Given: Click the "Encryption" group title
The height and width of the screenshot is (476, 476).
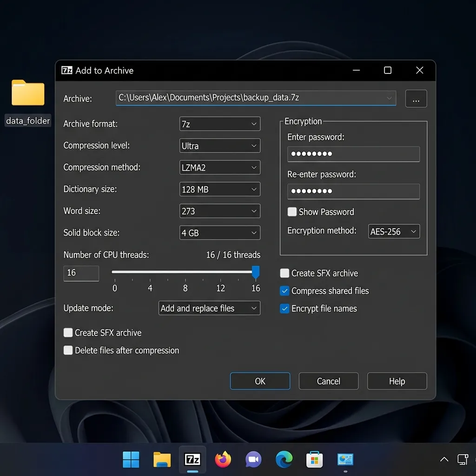Looking at the screenshot, I should click(303, 121).
